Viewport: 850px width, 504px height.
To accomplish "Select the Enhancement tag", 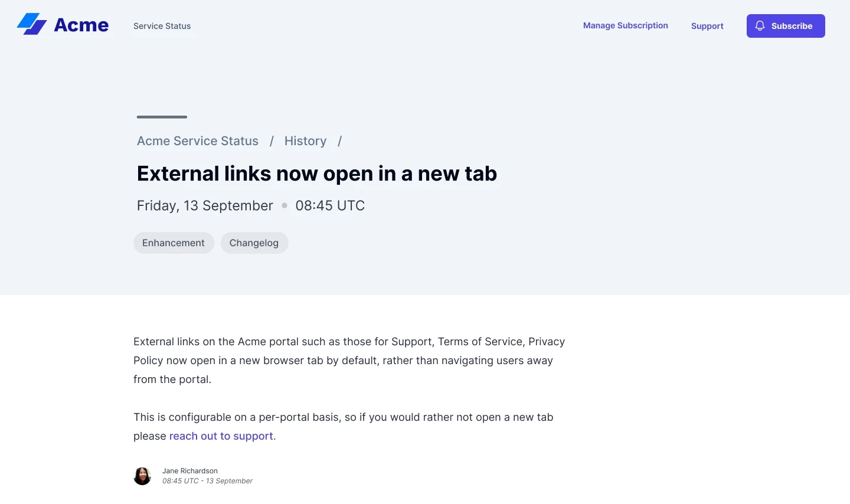I will (174, 243).
